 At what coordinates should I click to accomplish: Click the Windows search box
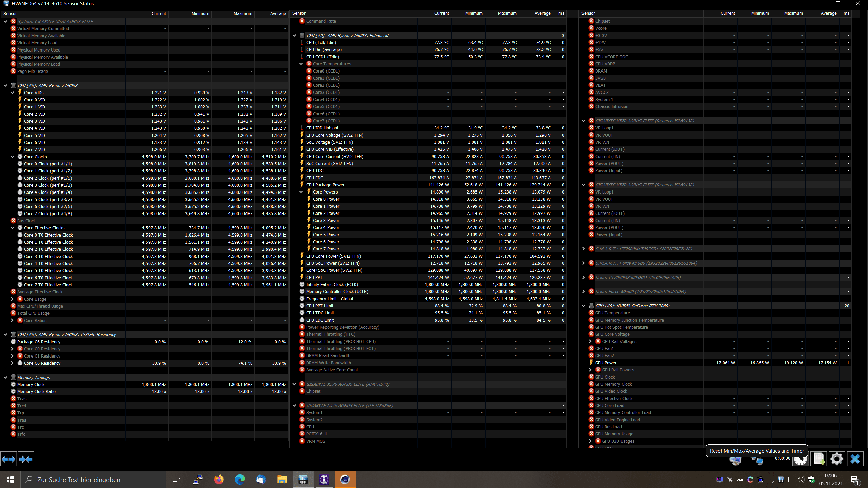94,480
